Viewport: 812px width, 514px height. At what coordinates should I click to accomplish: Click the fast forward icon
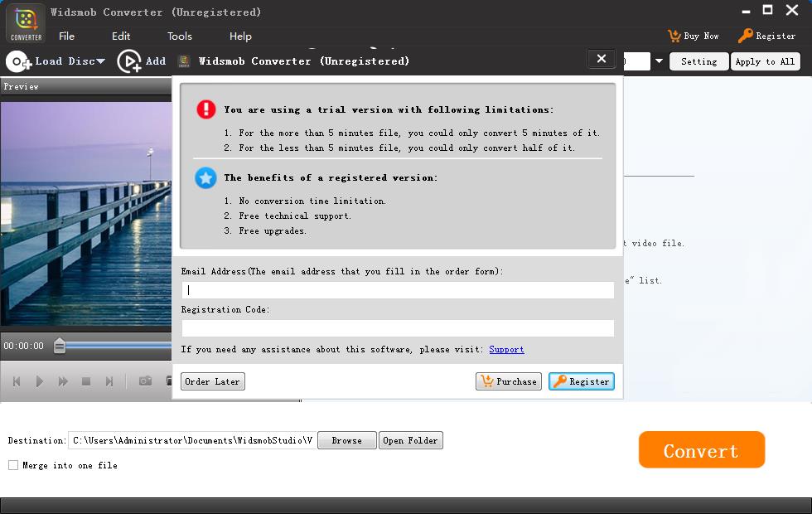click(63, 381)
